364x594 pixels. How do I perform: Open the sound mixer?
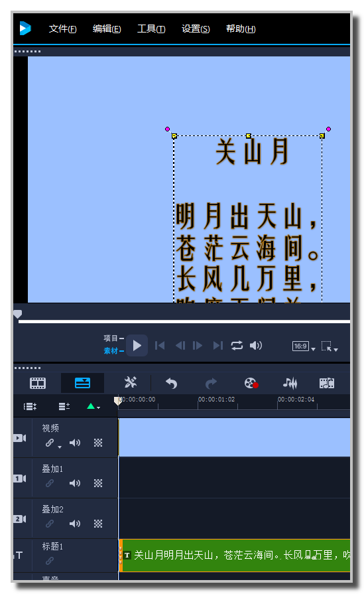pyautogui.click(x=290, y=384)
